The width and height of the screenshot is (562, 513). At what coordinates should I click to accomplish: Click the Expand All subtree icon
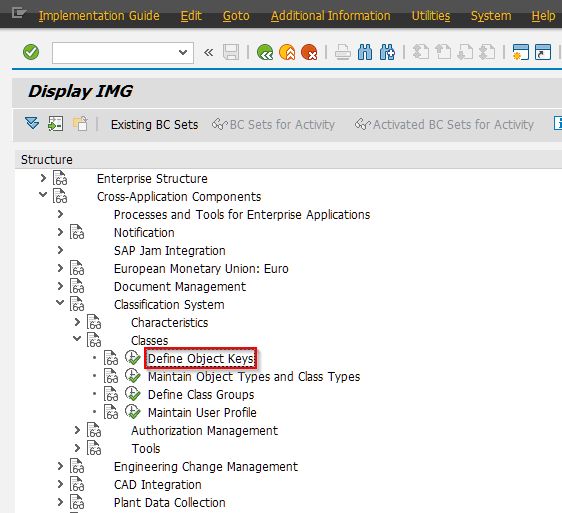point(32,124)
